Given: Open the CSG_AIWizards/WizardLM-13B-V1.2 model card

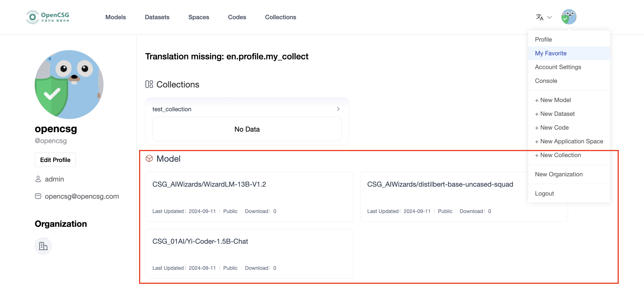Looking at the screenshot, I should (x=249, y=197).
